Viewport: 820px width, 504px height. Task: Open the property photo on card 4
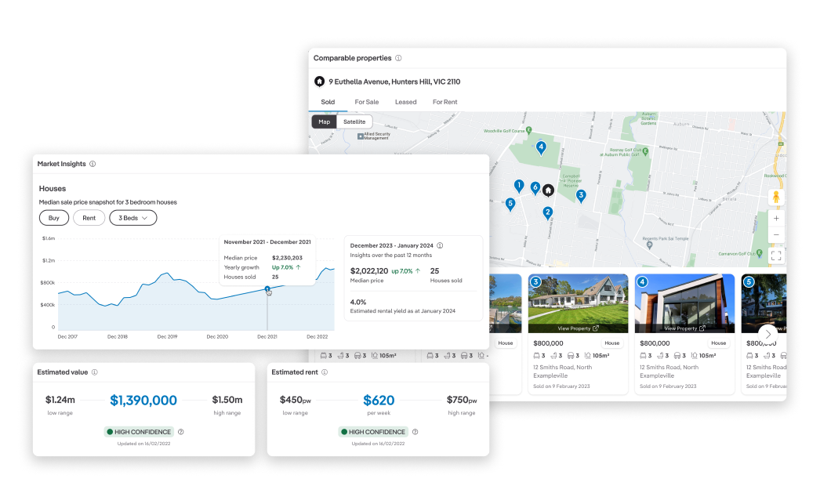684,303
